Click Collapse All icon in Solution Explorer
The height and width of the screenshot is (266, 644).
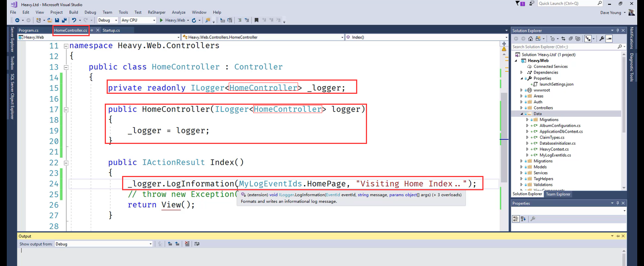pos(571,38)
